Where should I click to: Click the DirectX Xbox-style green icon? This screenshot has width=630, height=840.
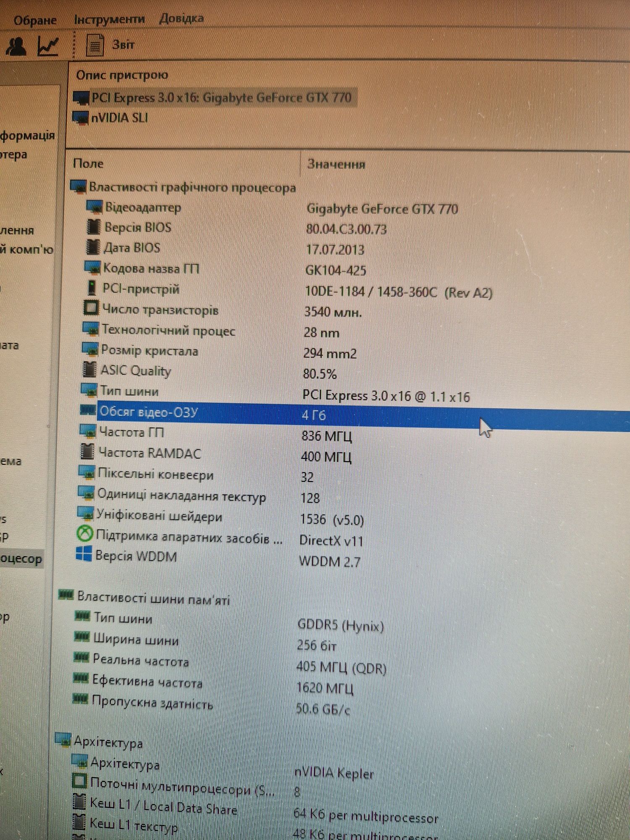click(x=84, y=534)
